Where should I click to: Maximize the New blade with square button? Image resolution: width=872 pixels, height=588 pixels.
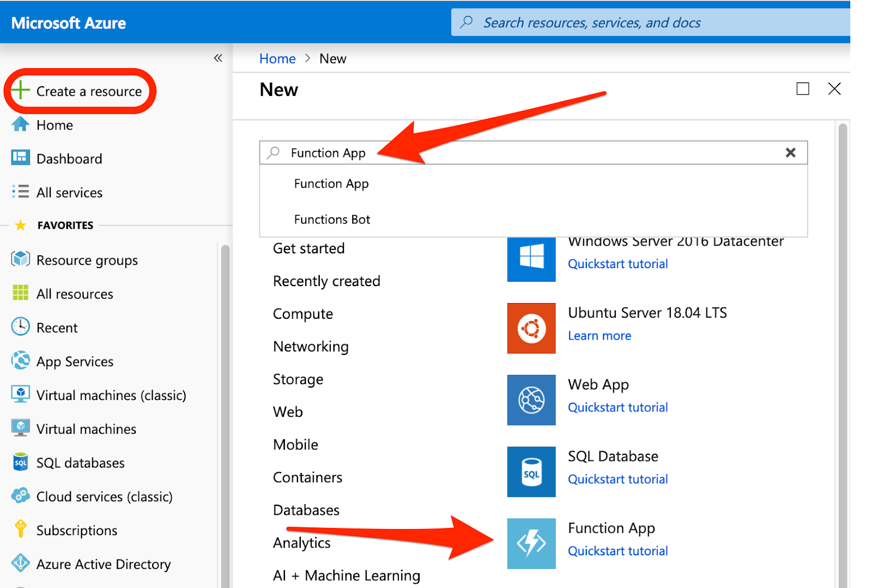click(803, 89)
